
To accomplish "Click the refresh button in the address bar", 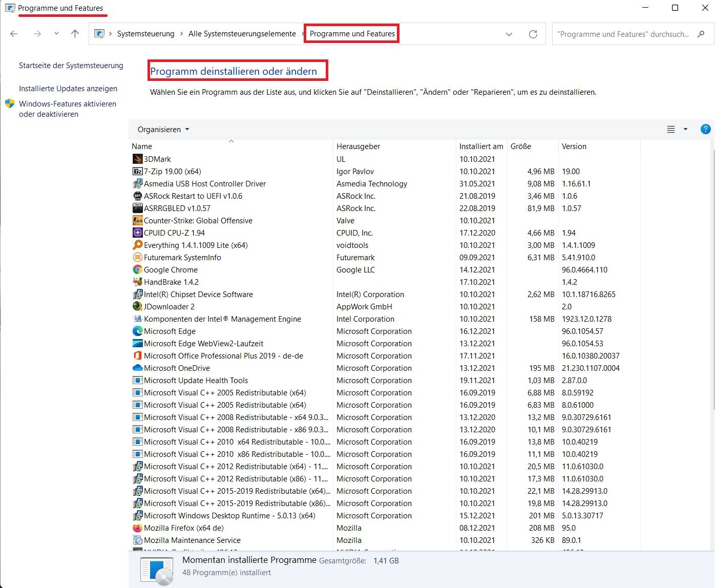I will pyautogui.click(x=533, y=34).
